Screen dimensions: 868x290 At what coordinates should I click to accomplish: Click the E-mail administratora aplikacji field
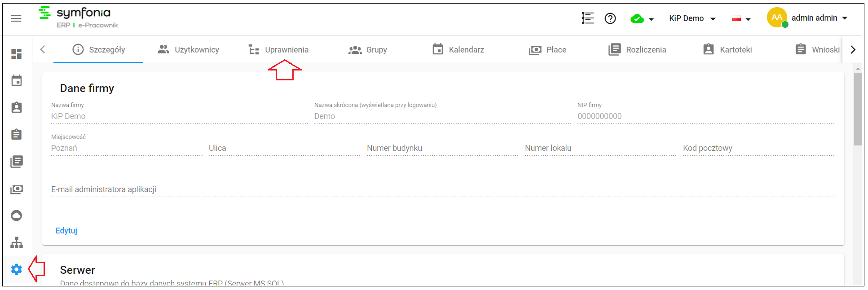tap(443, 189)
